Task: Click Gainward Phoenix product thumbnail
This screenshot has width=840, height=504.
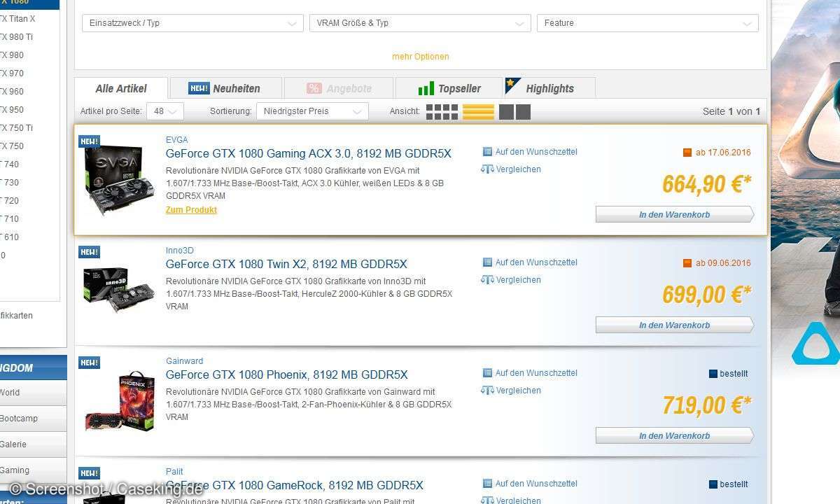Action: tap(119, 401)
